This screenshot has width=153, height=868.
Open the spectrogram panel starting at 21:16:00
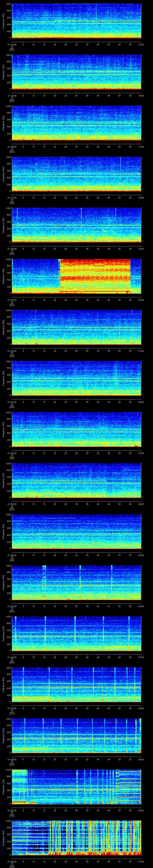tap(76, 123)
